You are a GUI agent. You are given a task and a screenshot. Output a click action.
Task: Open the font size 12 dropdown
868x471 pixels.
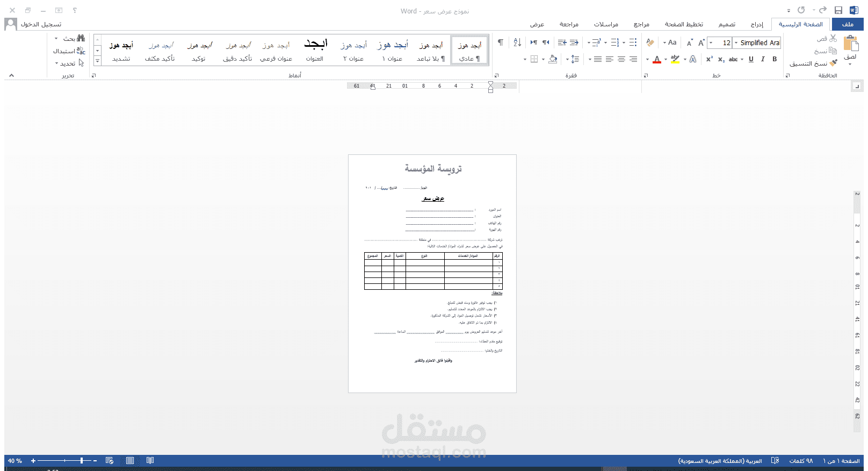point(711,43)
